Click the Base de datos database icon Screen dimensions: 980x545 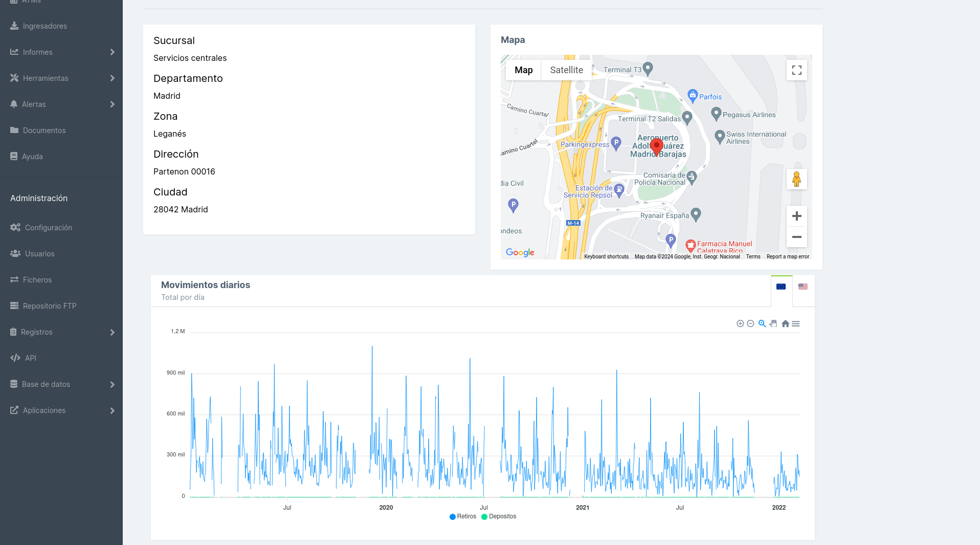pos(14,384)
